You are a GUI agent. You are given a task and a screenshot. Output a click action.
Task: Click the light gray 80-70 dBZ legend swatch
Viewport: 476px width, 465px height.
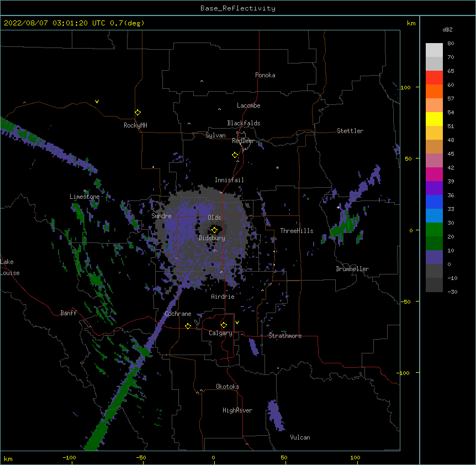(434, 50)
